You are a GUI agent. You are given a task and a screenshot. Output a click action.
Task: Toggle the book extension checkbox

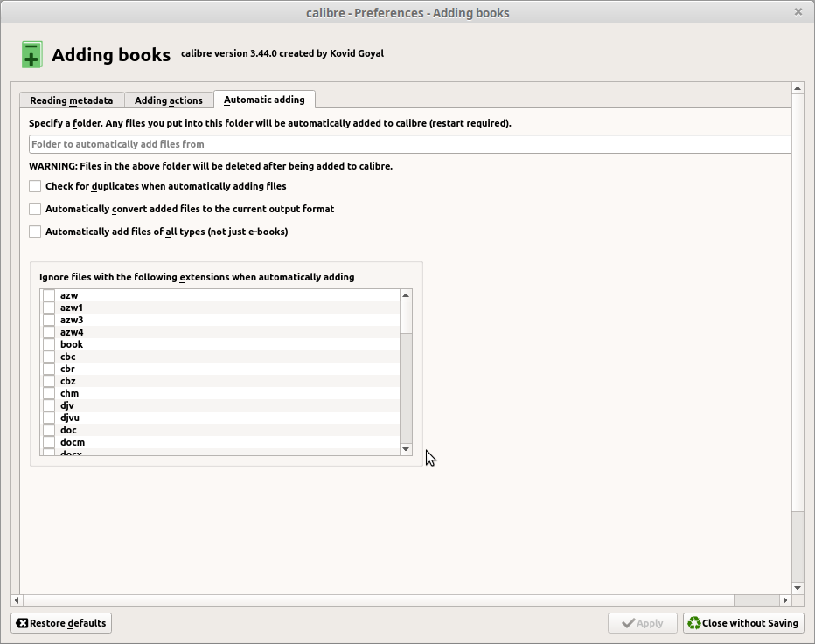click(49, 344)
